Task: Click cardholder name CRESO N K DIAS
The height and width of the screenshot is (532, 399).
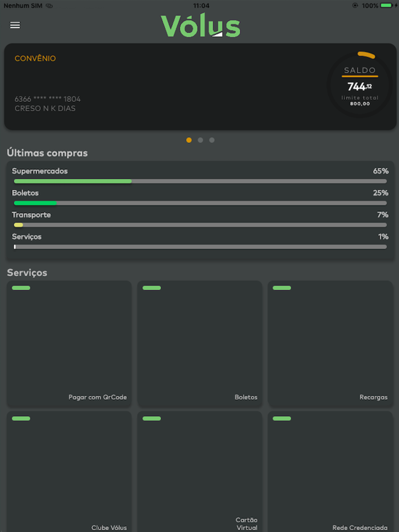Action: coord(45,108)
